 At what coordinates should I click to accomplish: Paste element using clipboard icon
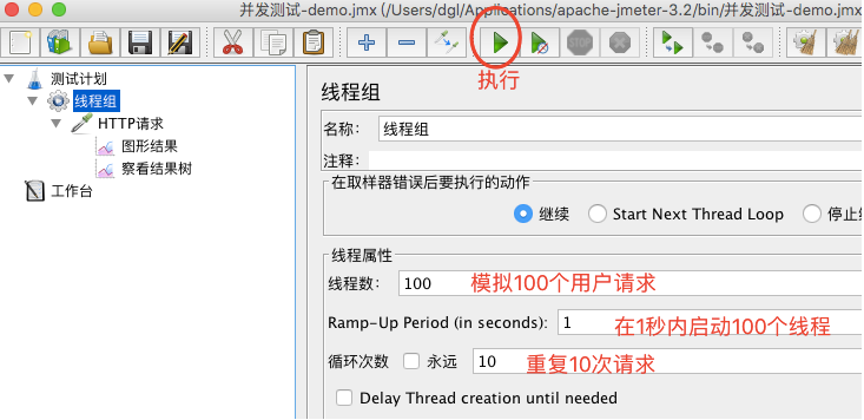click(313, 42)
